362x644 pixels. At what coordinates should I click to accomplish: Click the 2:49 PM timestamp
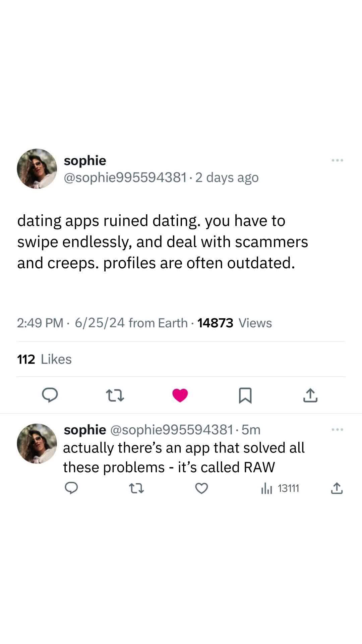tap(40, 323)
